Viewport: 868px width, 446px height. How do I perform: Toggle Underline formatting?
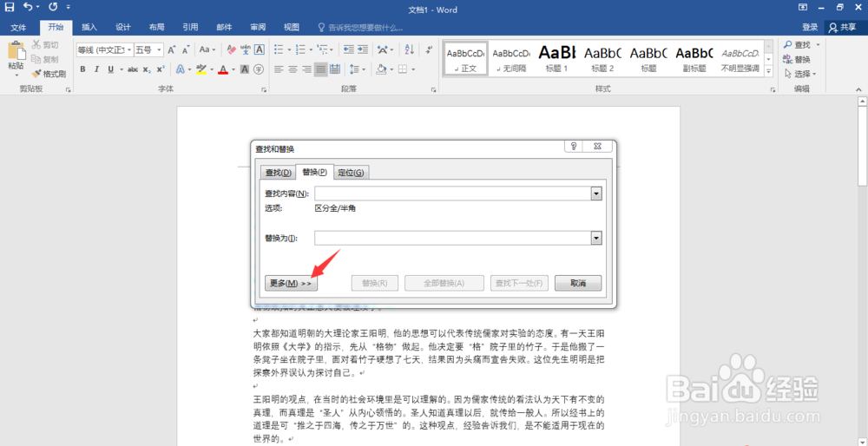pyautogui.click(x=110, y=69)
